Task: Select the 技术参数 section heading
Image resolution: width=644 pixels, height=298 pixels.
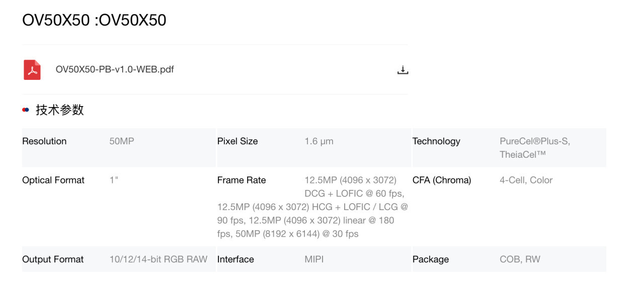Action: 60,110
